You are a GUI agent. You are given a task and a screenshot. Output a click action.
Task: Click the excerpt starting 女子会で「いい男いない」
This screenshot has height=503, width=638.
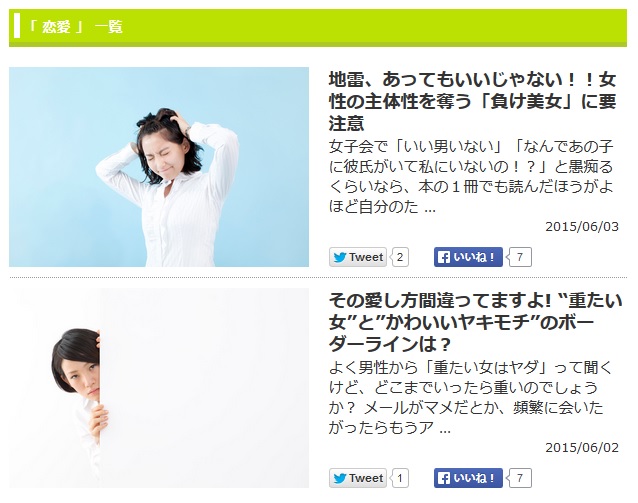point(471,177)
